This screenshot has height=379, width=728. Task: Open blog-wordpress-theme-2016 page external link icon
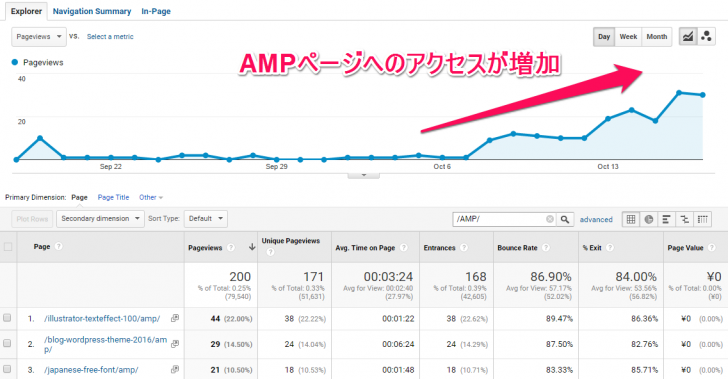coord(175,344)
